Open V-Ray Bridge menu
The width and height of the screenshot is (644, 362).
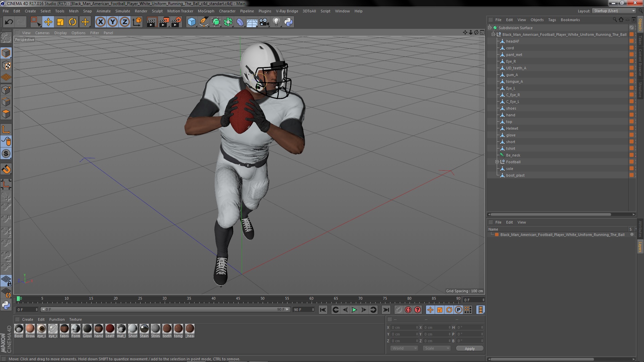[287, 11]
